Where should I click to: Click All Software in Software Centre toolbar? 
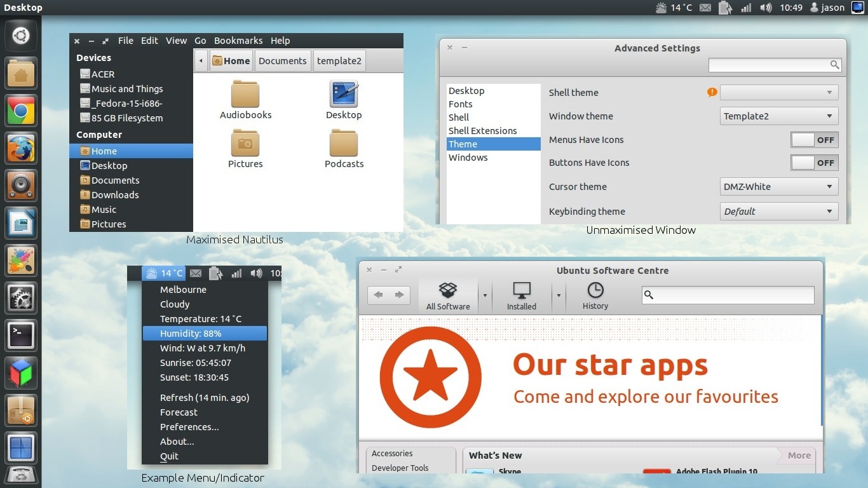coord(449,296)
